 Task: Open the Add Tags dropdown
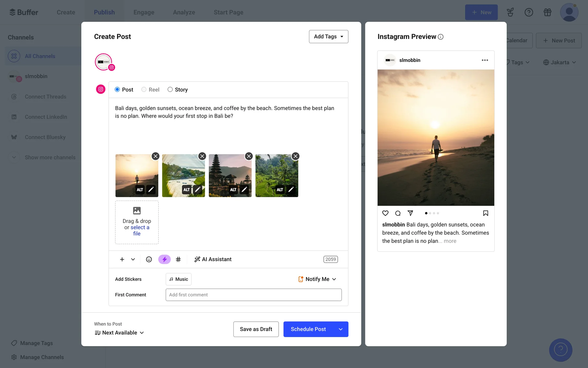[328, 36]
